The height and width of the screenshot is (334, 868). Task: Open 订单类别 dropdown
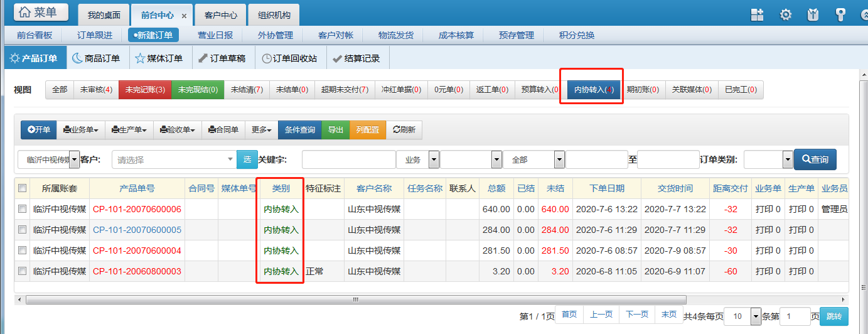(769, 160)
